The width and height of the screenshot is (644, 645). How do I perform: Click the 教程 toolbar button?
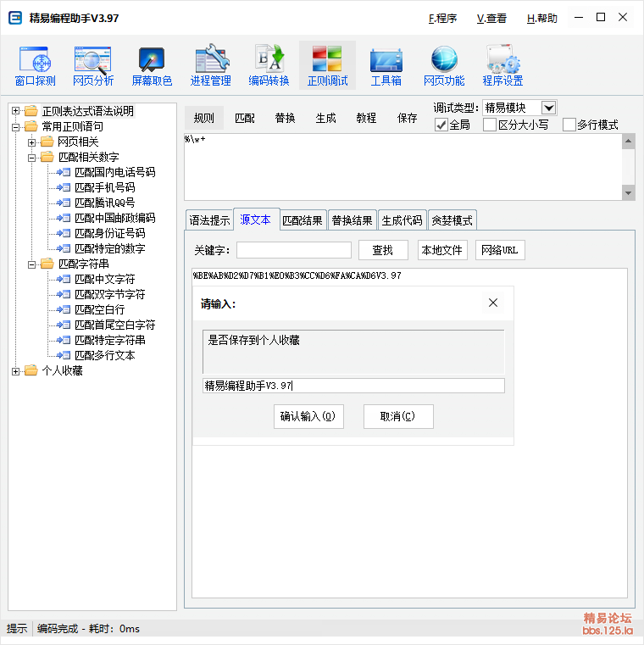[x=366, y=118]
